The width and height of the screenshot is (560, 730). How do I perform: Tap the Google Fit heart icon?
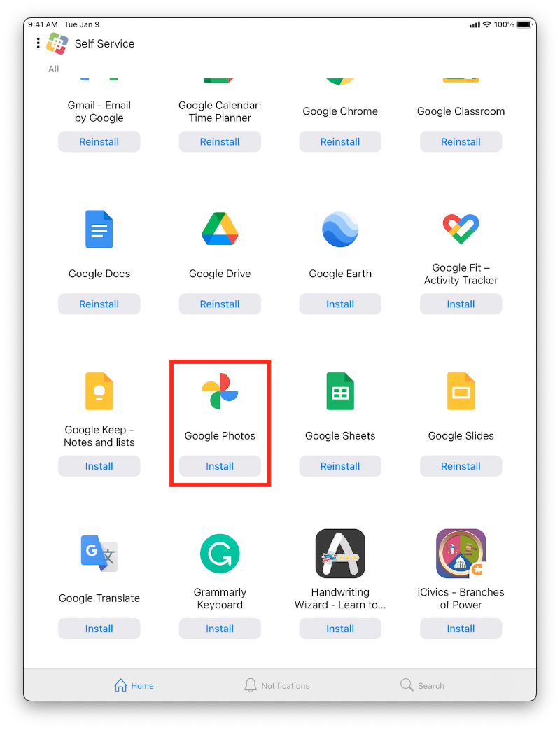461,229
